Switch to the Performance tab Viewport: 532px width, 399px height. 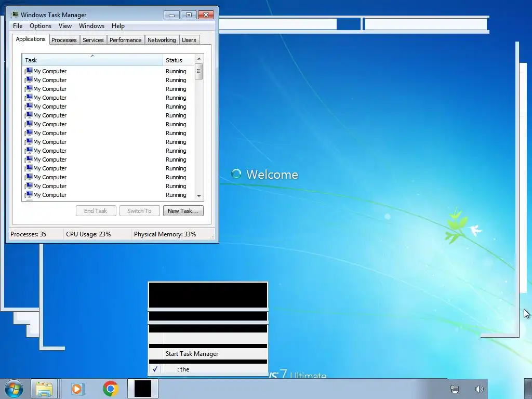[x=126, y=40]
